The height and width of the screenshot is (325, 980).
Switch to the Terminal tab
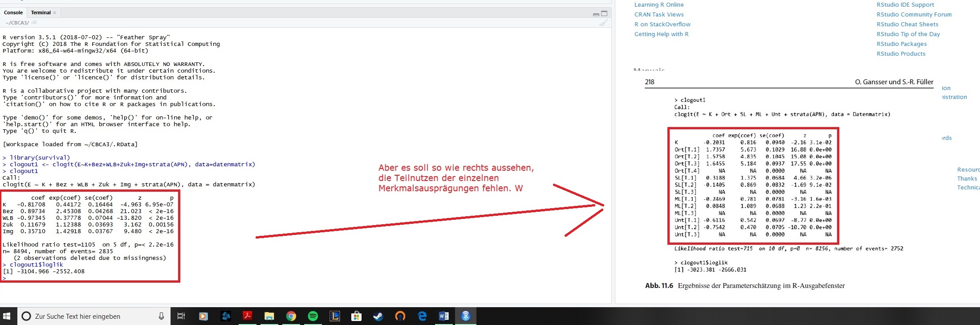[x=41, y=12]
